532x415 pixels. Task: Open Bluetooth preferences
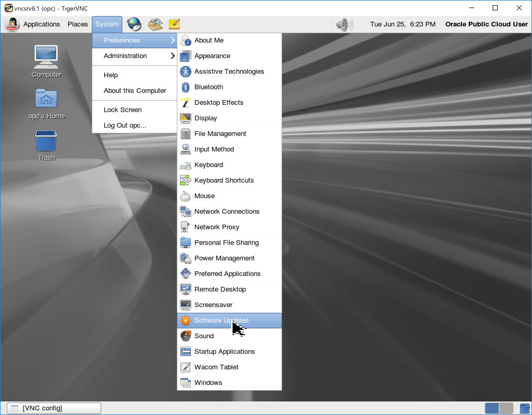pyautogui.click(x=208, y=87)
